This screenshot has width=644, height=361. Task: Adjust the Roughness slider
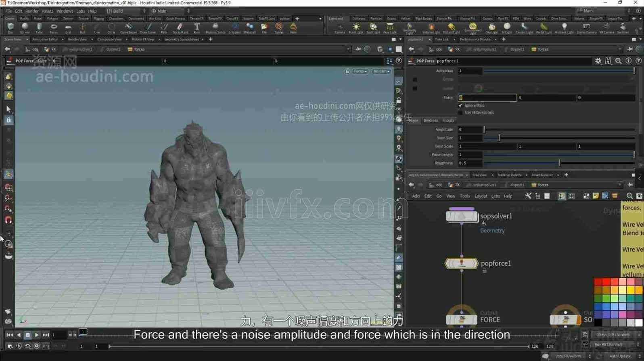[x=559, y=163]
